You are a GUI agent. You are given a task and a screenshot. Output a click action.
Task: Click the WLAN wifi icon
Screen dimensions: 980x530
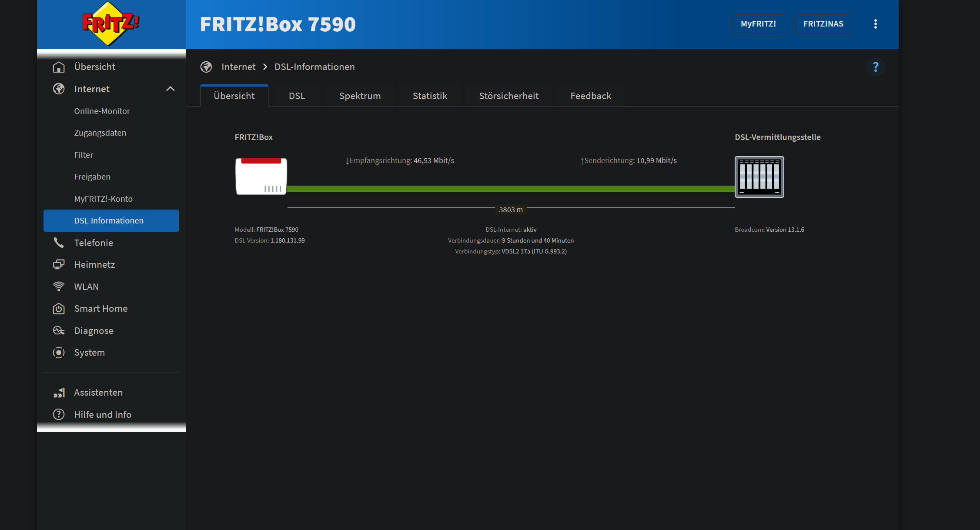tap(59, 287)
